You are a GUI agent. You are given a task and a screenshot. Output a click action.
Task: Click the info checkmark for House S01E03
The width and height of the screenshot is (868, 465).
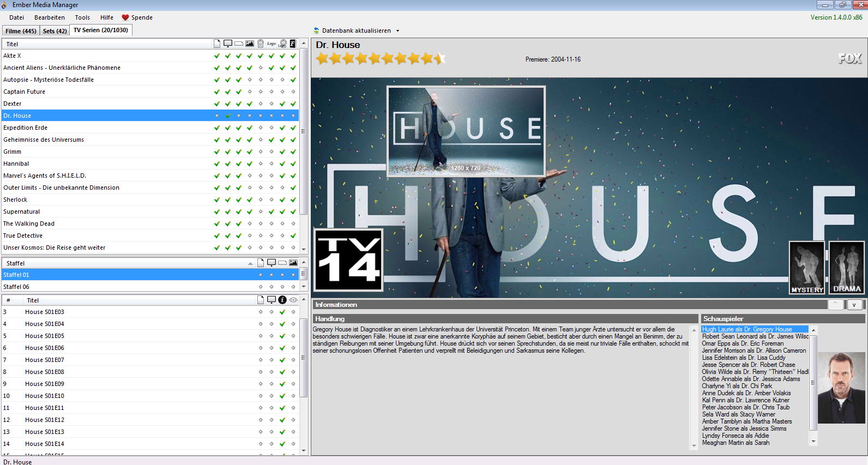pos(282,312)
